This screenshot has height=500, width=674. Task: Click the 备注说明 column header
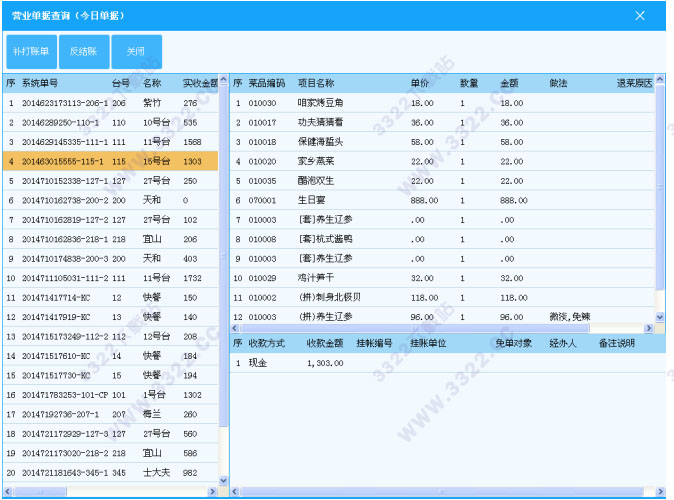pyautogui.click(x=617, y=343)
